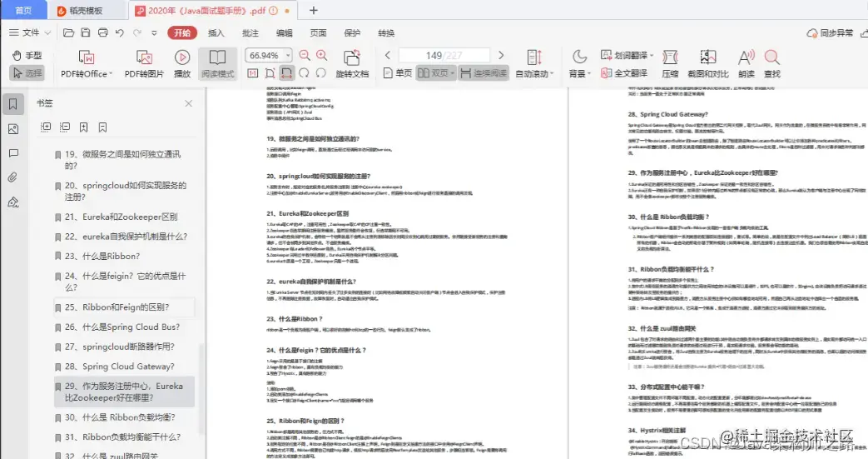Set actual size 1:1 view
Viewport: 868px width, 459px height.
click(x=252, y=73)
